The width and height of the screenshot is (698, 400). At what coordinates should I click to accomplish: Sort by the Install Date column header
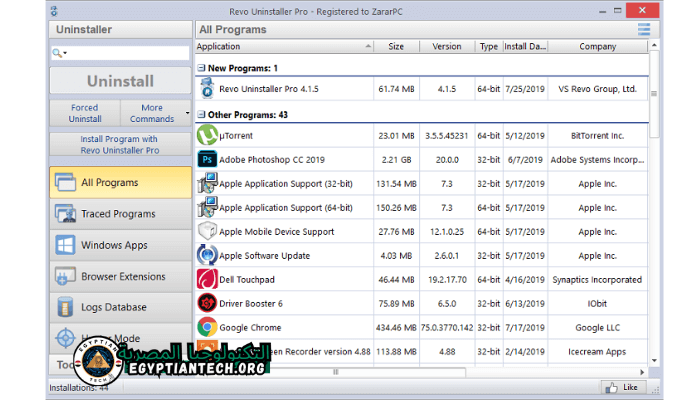[x=525, y=46]
